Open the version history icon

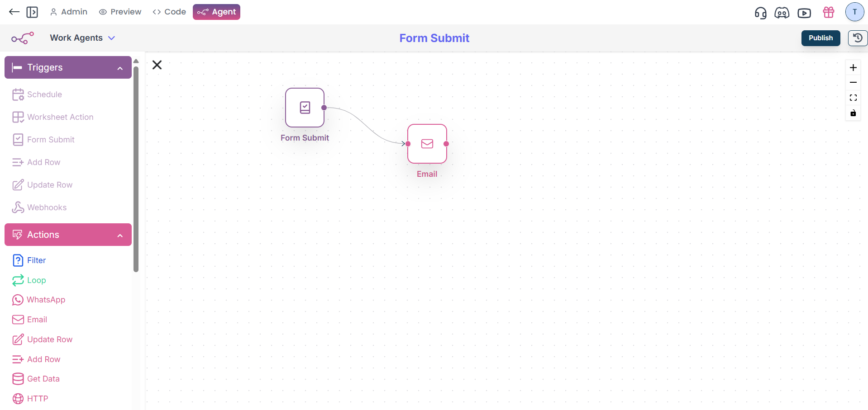(x=857, y=38)
